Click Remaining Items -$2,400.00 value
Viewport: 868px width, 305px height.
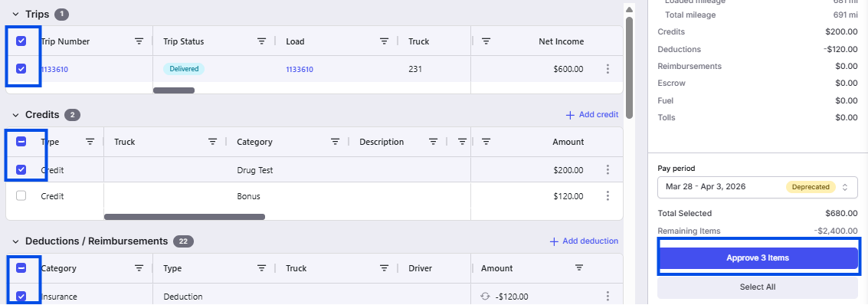(836, 231)
